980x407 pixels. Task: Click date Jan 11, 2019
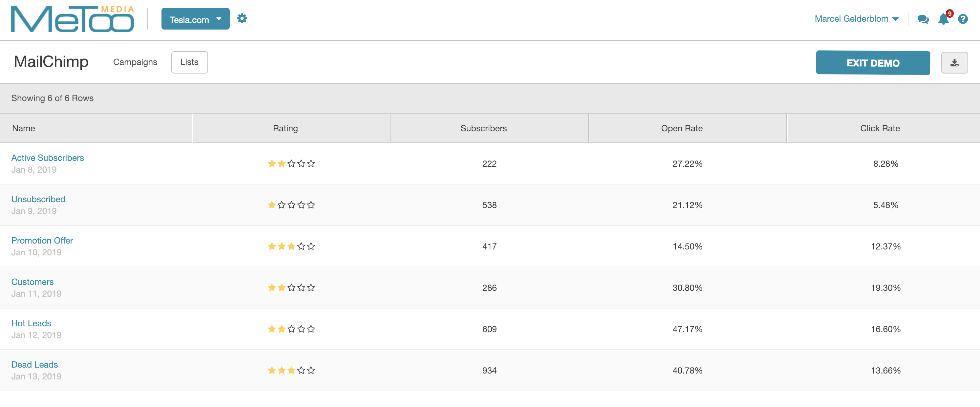tap(36, 294)
